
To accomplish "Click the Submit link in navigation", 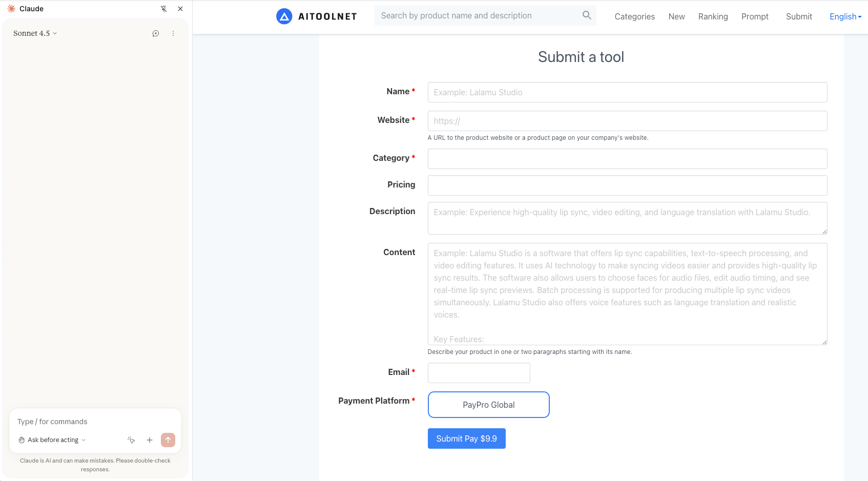I will pos(799,16).
